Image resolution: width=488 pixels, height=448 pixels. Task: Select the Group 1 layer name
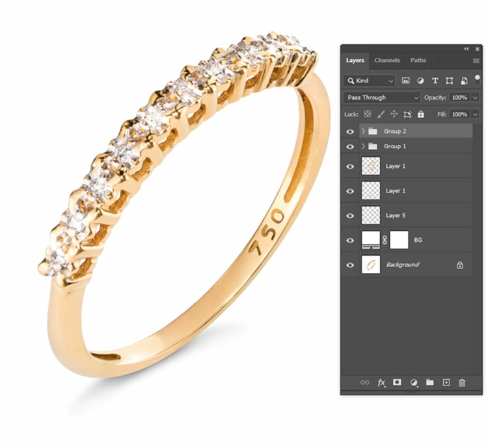click(x=395, y=146)
